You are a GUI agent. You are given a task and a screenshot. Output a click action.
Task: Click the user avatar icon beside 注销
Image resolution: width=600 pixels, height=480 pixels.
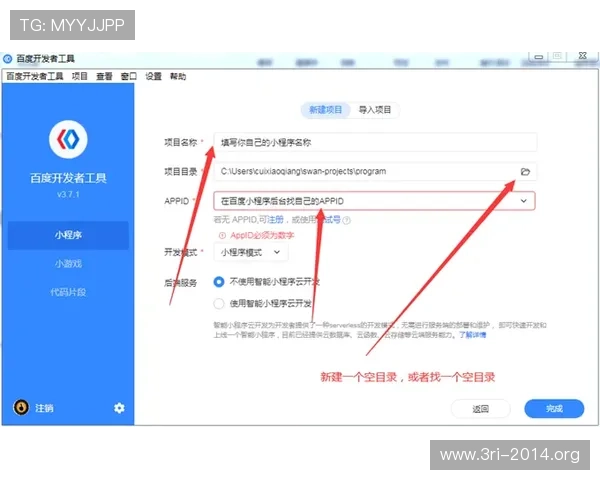click(x=21, y=407)
